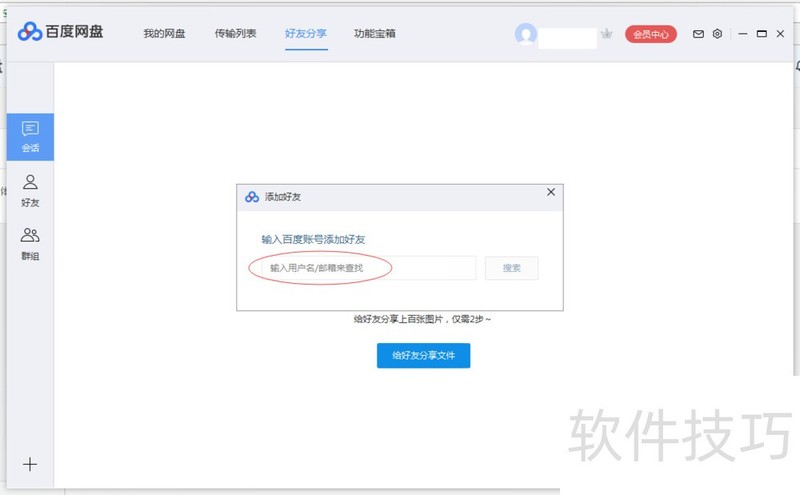Click the 搜索 button
The image size is (800, 495).
pyautogui.click(x=512, y=268)
